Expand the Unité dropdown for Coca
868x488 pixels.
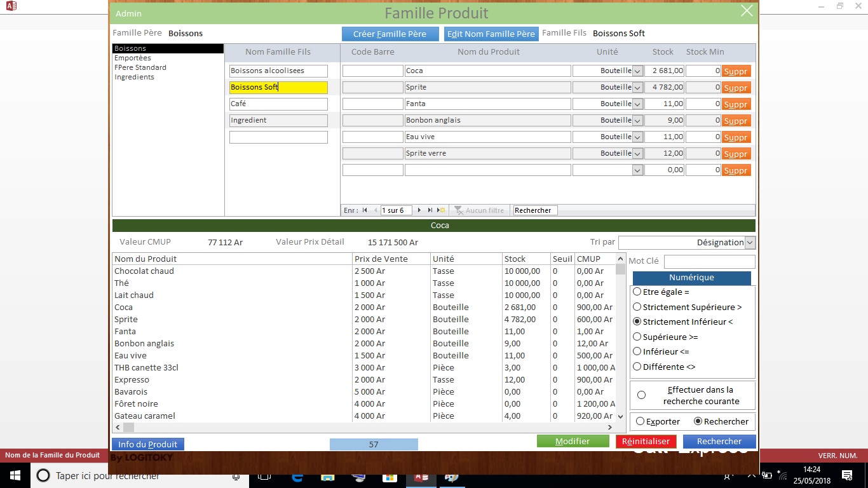[x=637, y=71]
